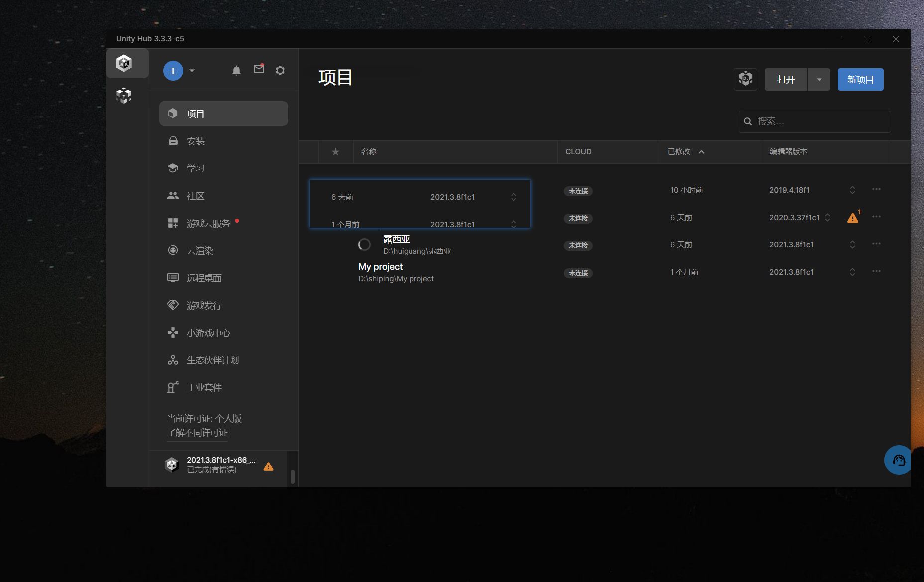924x582 pixels.
Task: Open the more options menu for the My project row
Action: pos(876,271)
